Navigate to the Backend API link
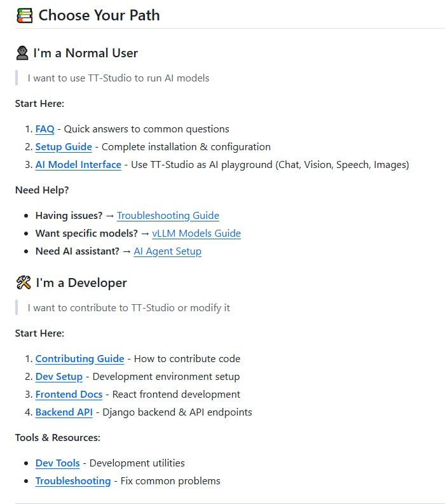 click(x=64, y=412)
